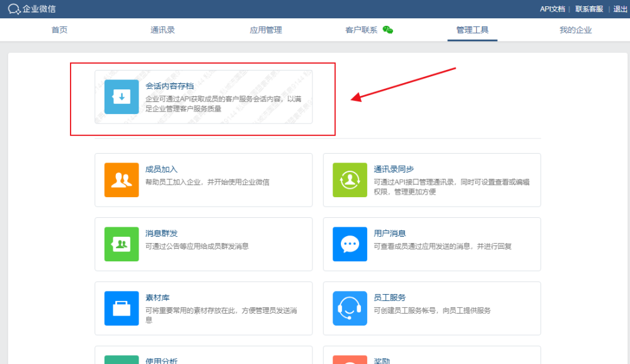Click the 联系客服 link
Viewport: 630px width, 364px height.
(x=589, y=9)
